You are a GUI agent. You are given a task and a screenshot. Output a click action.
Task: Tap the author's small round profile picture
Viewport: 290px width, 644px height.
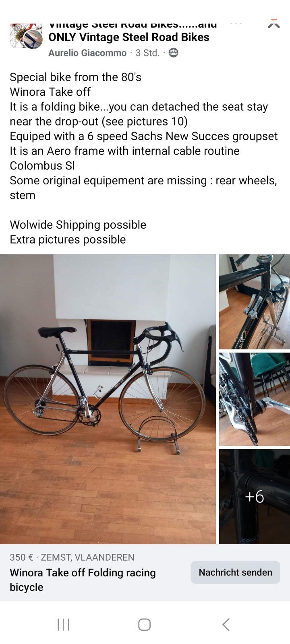[33, 39]
